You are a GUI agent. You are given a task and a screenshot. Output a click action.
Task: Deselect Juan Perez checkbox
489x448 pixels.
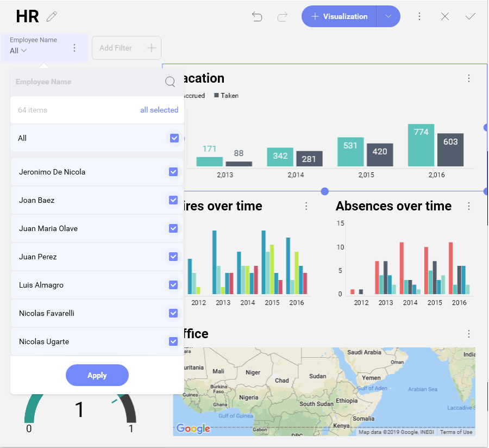pyautogui.click(x=173, y=257)
